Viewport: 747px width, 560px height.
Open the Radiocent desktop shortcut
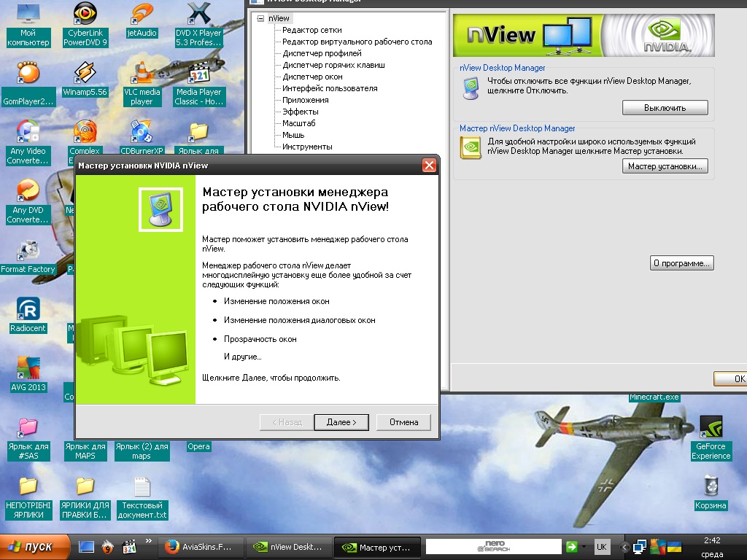tap(28, 315)
